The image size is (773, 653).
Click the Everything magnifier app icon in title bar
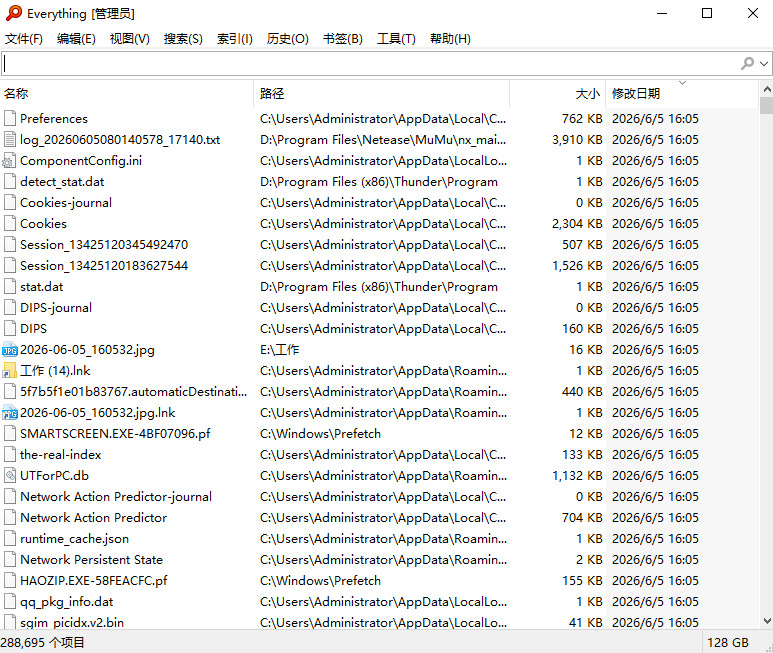coord(13,13)
